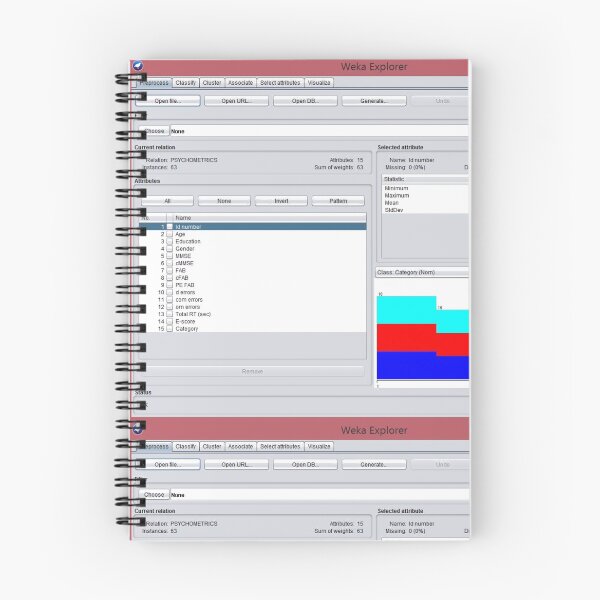Click filter Choose button in lower Weka window

[x=154, y=494]
